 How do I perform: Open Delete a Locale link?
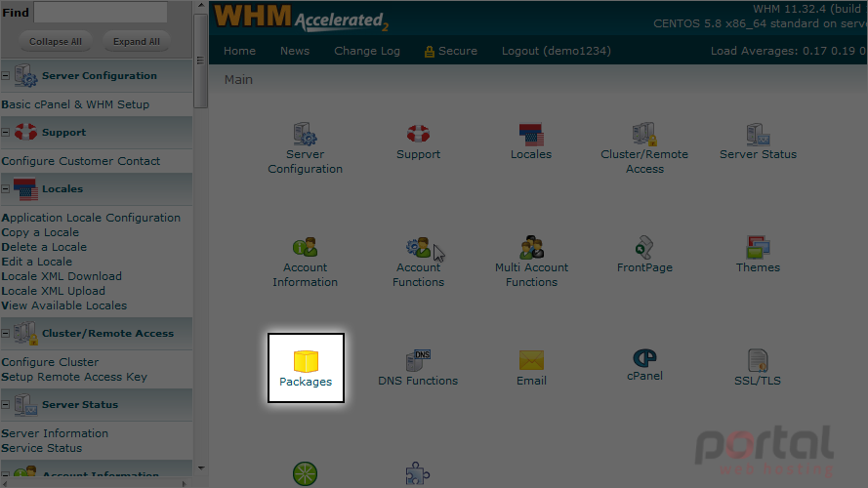click(44, 247)
